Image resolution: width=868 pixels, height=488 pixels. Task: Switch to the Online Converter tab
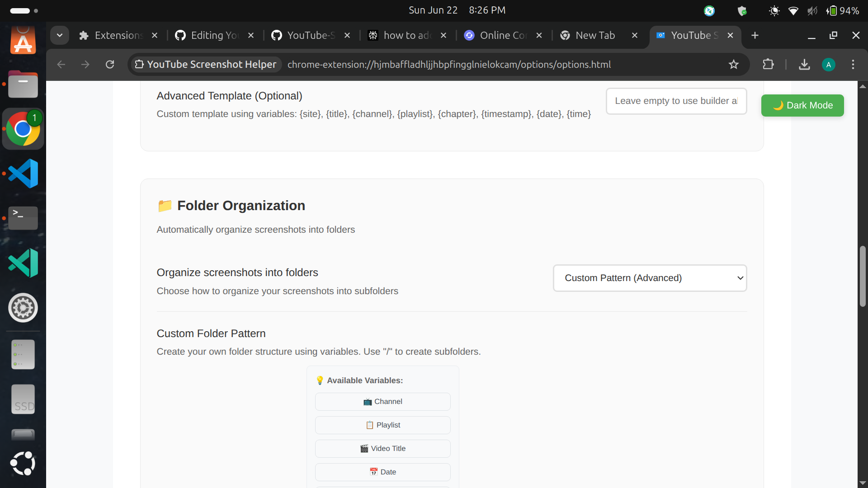(502, 35)
